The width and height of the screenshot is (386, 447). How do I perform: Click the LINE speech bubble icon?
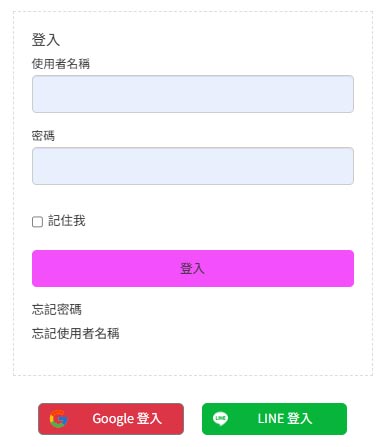[220, 419]
